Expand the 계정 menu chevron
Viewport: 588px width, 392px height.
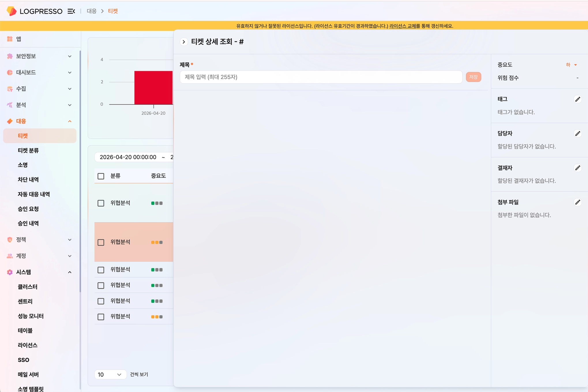[x=70, y=256]
